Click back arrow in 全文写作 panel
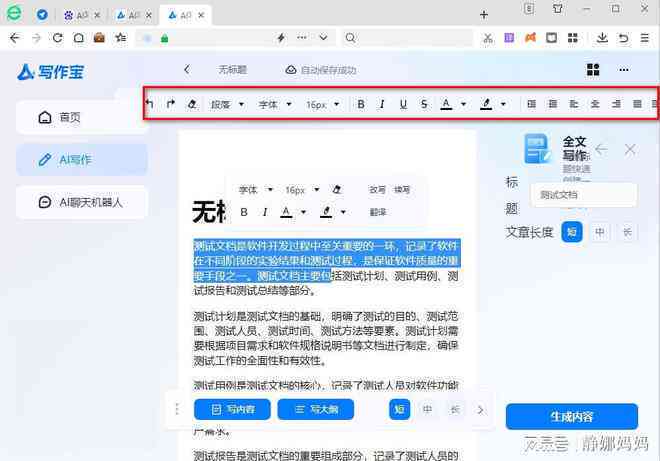This screenshot has width=660, height=461. pyautogui.click(x=601, y=149)
